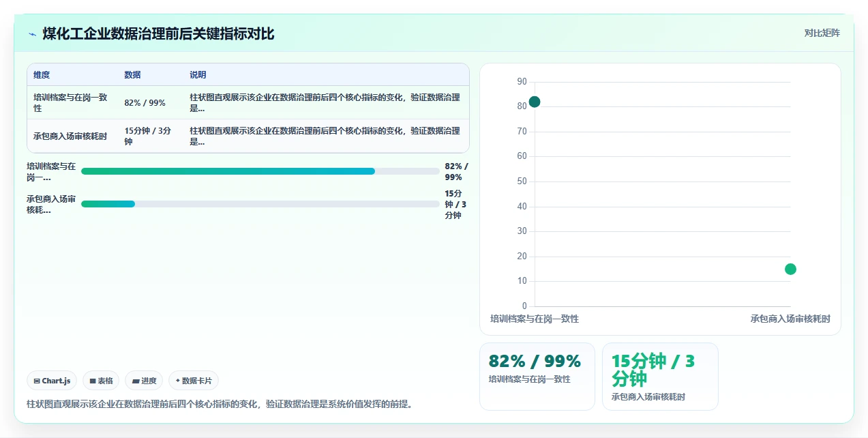This screenshot has width=868, height=438.
Task: Select the 表格 tag chip
Action: (101, 381)
